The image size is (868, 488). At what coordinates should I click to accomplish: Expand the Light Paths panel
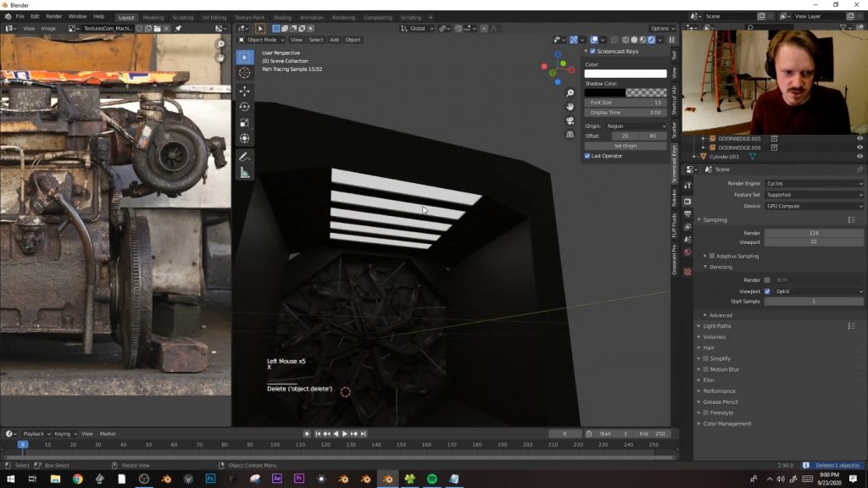point(717,326)
